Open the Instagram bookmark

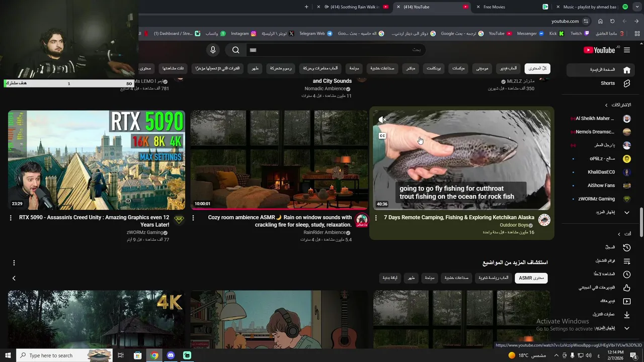click(x=243, y=34)
